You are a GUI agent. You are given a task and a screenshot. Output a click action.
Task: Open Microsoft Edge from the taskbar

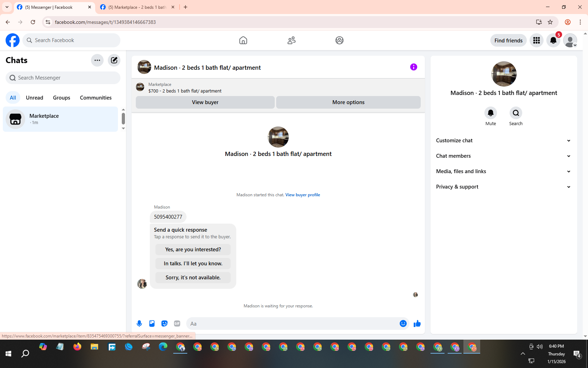(x=163, y=347)
